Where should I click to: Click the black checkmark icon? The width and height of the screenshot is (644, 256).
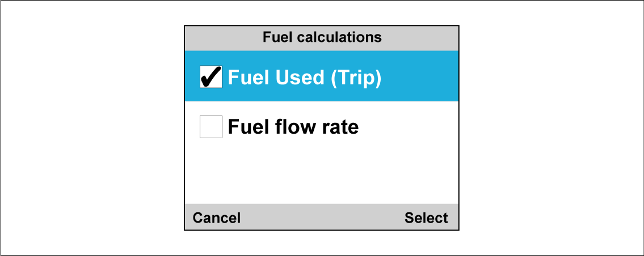211,76
